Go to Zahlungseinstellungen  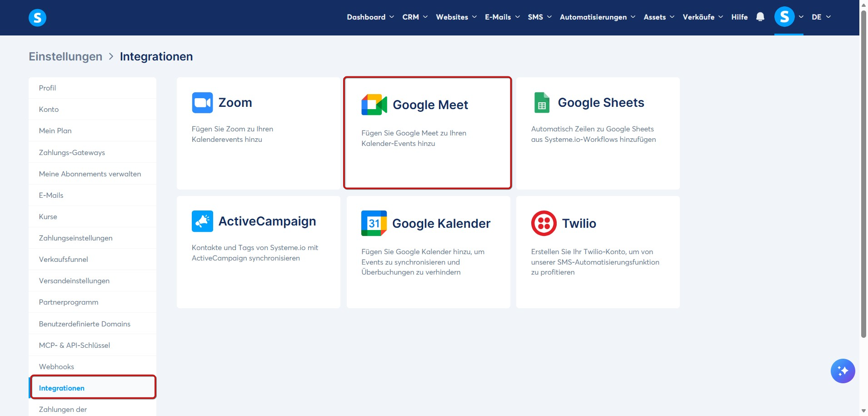93,238
